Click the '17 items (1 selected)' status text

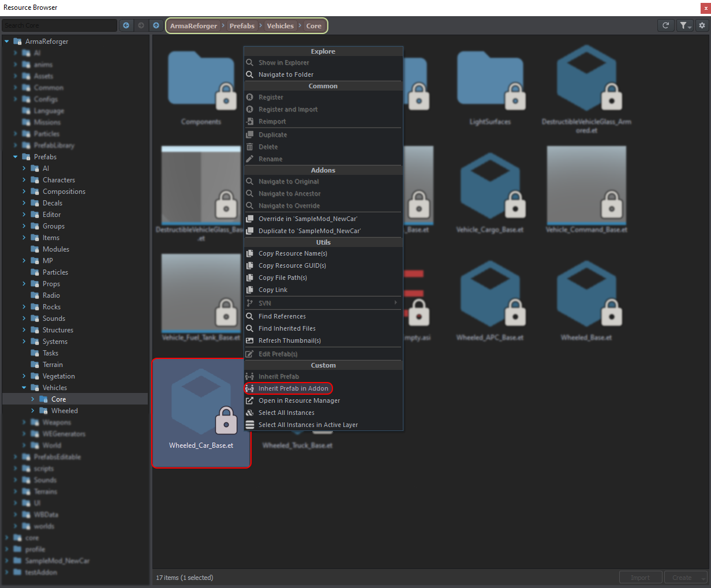pyautogui.click(x=185, y=578)
